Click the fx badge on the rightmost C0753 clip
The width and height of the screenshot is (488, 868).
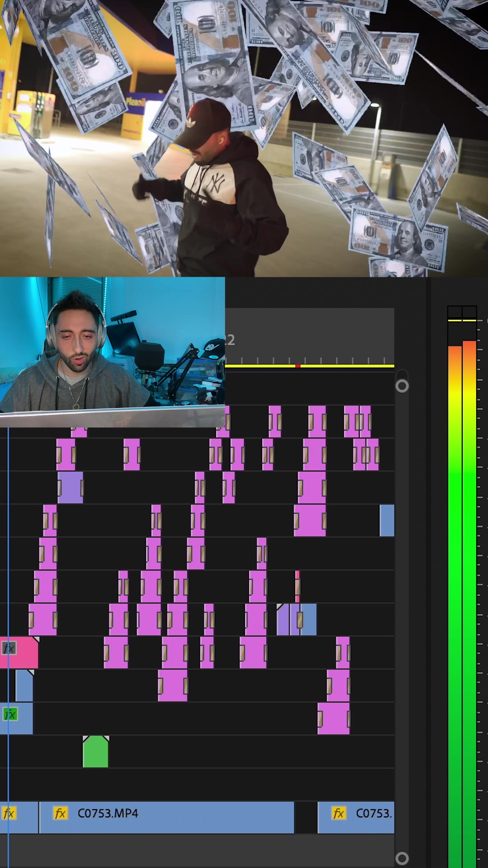point(338,813)
